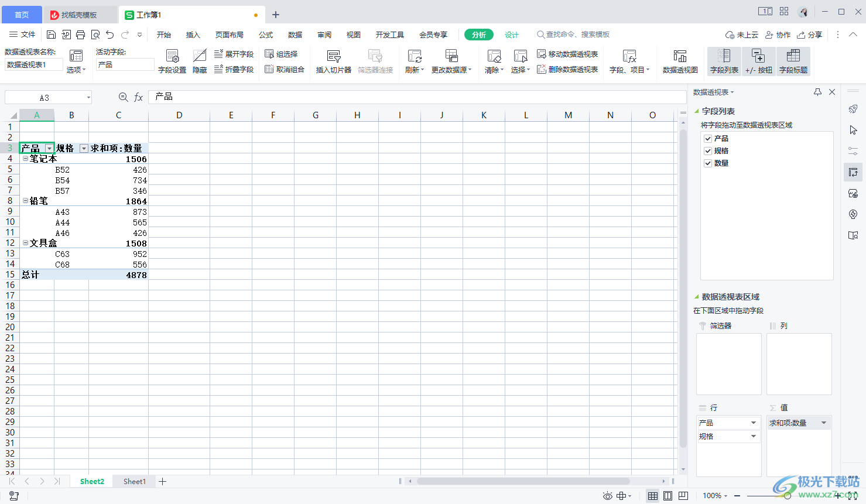Toggle +/- 按钮 display
Screen dimensions: 866x504
click(x=758, y=61)
